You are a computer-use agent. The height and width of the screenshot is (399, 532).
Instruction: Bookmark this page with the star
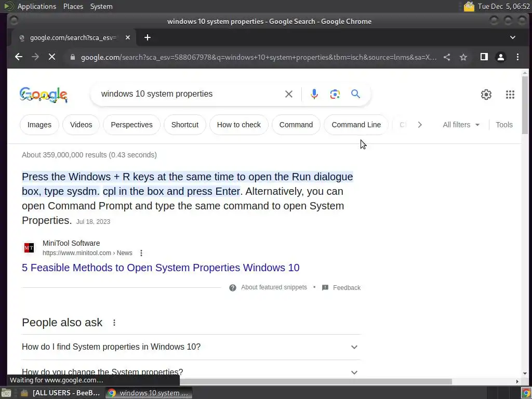click(463, 57)
